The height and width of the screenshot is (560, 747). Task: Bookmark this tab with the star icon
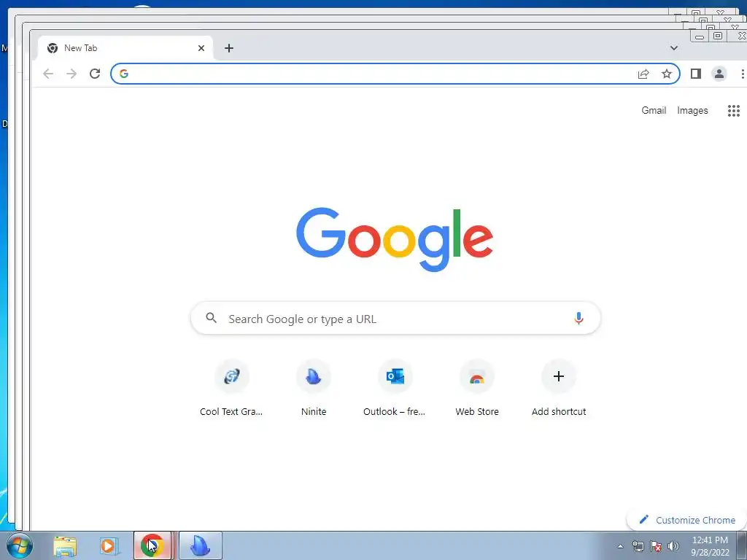[667, 74]
